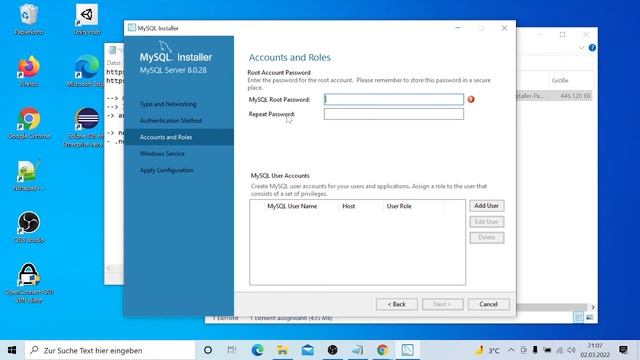The height and width of the screenshot is (360, 640).
Task: Select the Accounts and Roles step
Action: click(x=179, y=137)
